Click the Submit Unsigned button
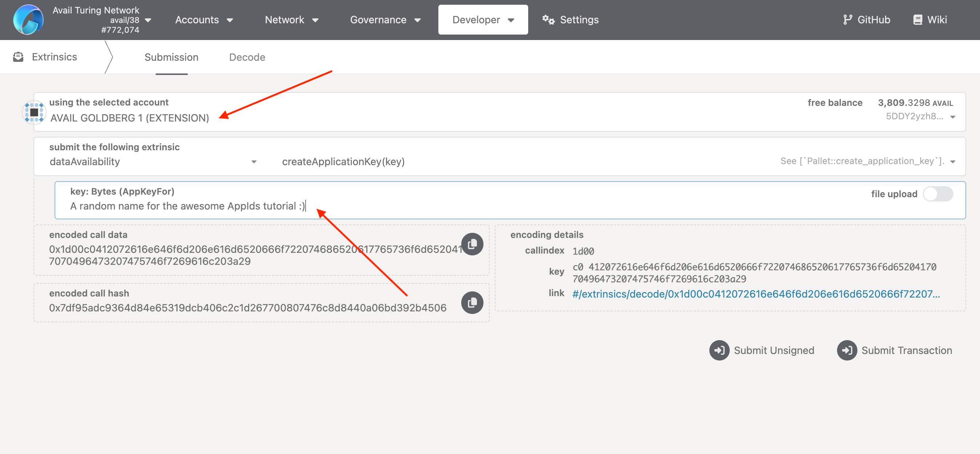 point(762,350)
